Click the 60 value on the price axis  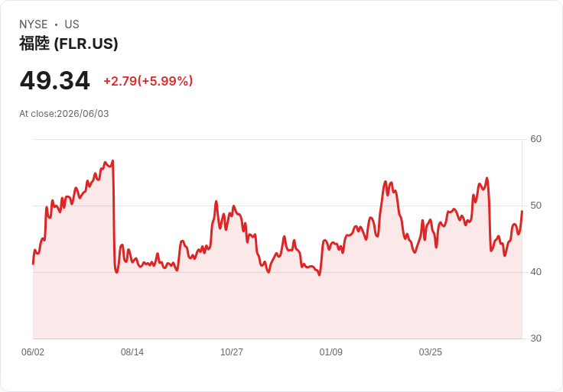pos(535,139)
